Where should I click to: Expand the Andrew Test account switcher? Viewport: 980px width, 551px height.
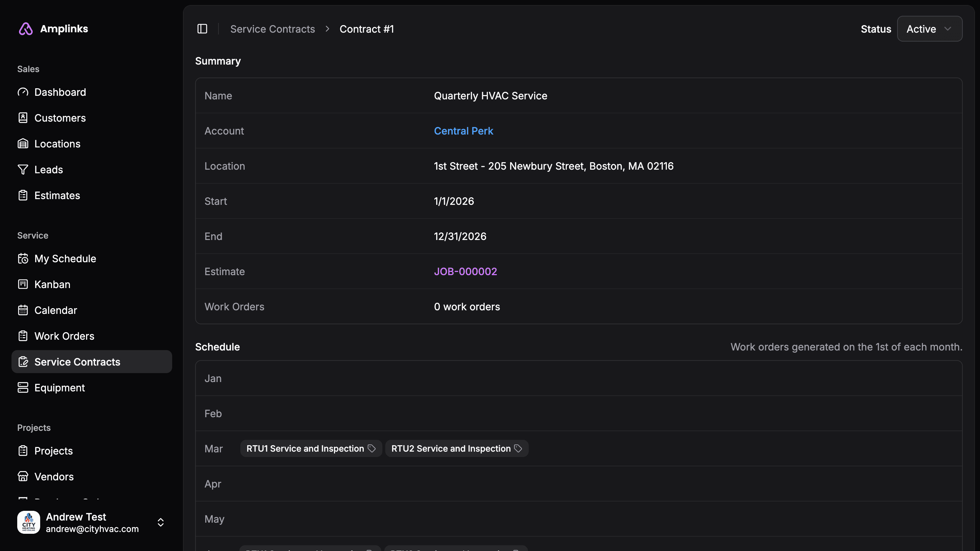coord(161,522)
